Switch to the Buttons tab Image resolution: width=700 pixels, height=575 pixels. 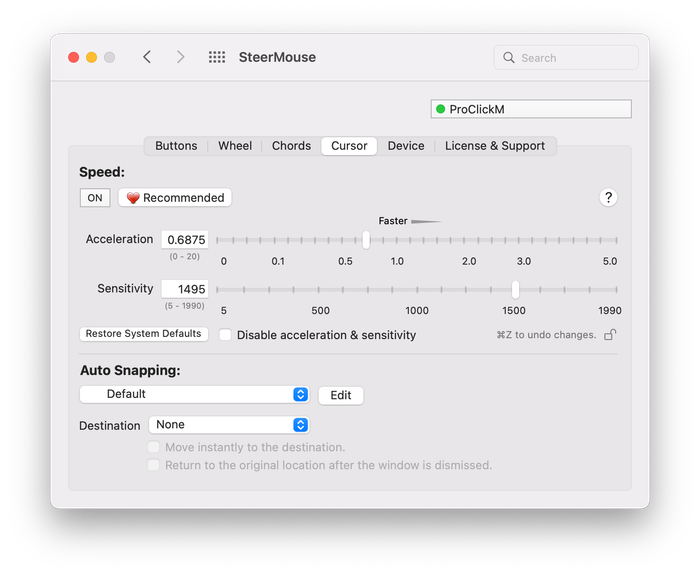[176, 146]
